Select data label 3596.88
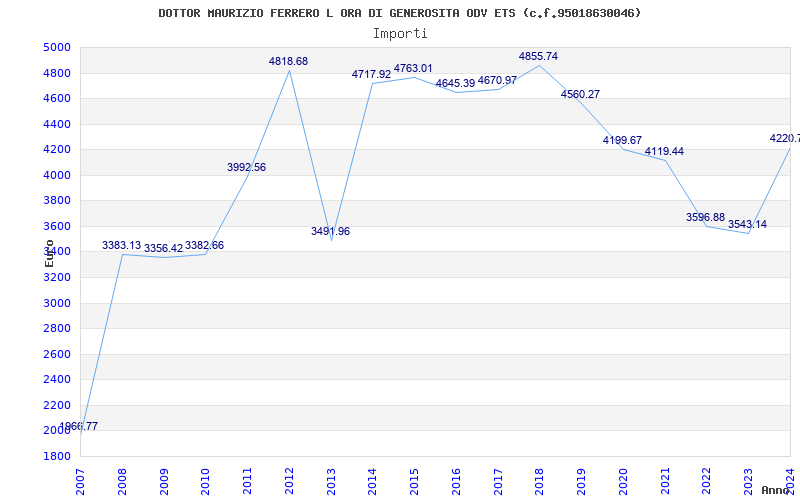Viewport: 800px width, 500px height. click(x=706, y=217)
